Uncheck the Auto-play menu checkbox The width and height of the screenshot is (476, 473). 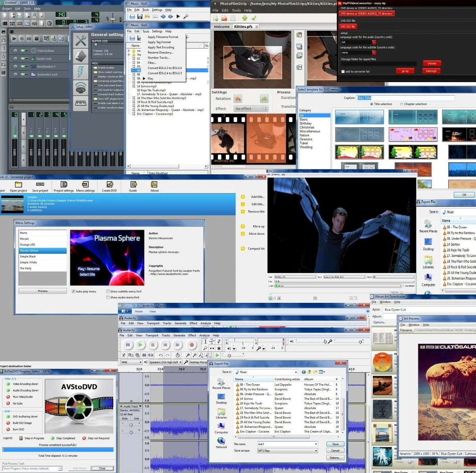click(x=73, y=291)
